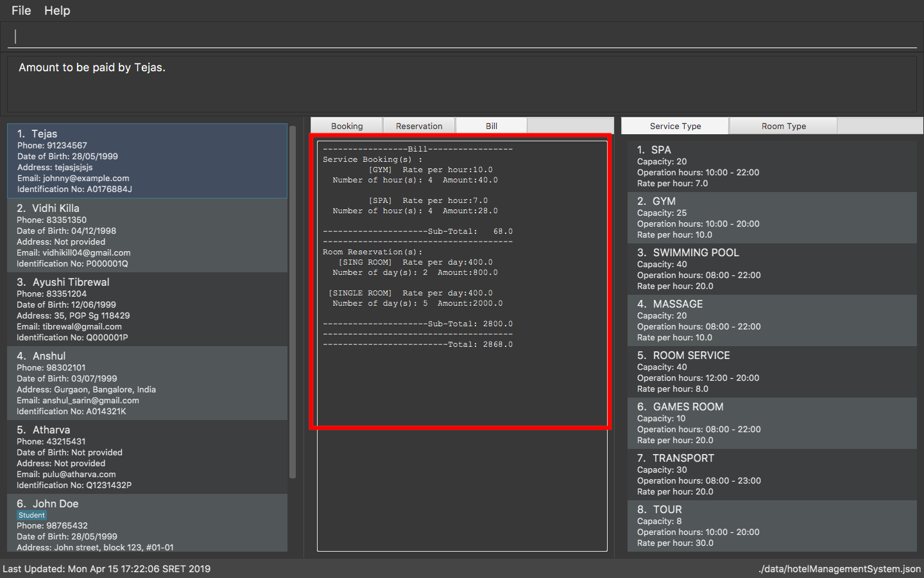Switch to the Booking tab
The image size is (924, 578).
[x=346, y=126]
